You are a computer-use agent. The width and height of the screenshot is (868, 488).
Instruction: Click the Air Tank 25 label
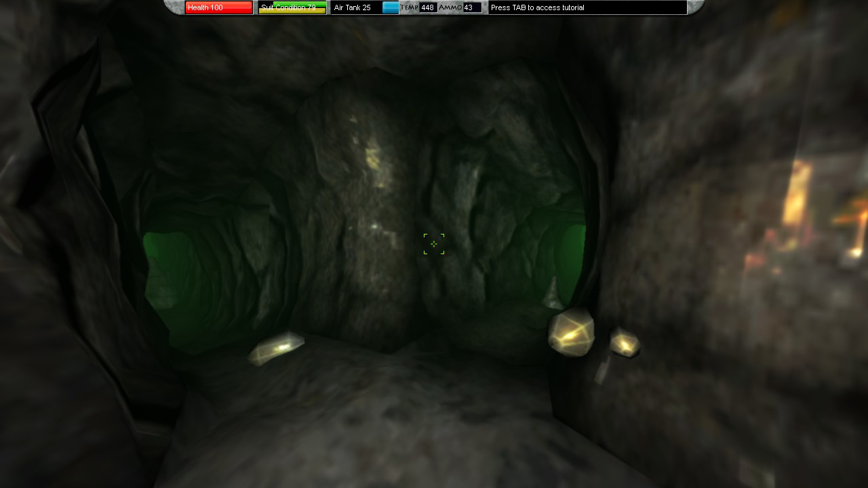pos(353,7)
